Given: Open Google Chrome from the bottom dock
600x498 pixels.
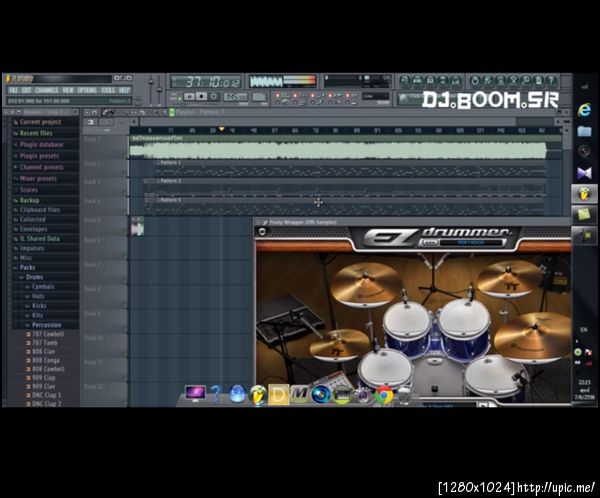Looking at the screenshot, I should click(384, 394).
